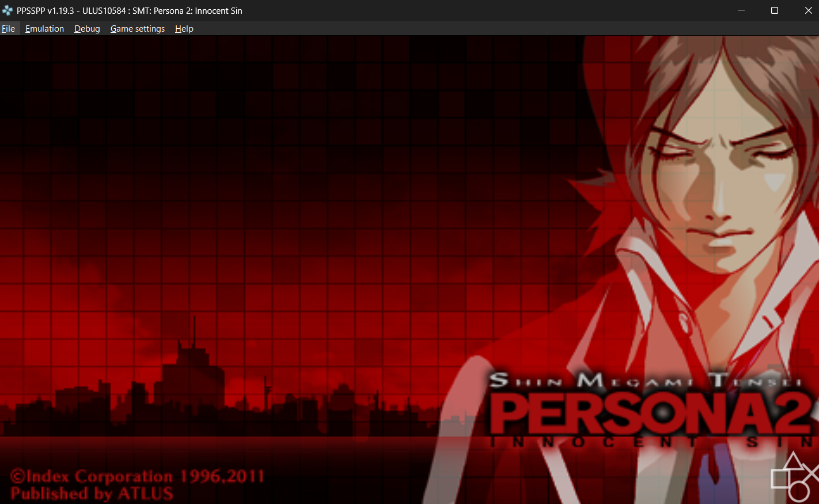Click the PPSSPP app icon in title bar
This screenshot has height=504, width=819.
[x=7, y=10]
